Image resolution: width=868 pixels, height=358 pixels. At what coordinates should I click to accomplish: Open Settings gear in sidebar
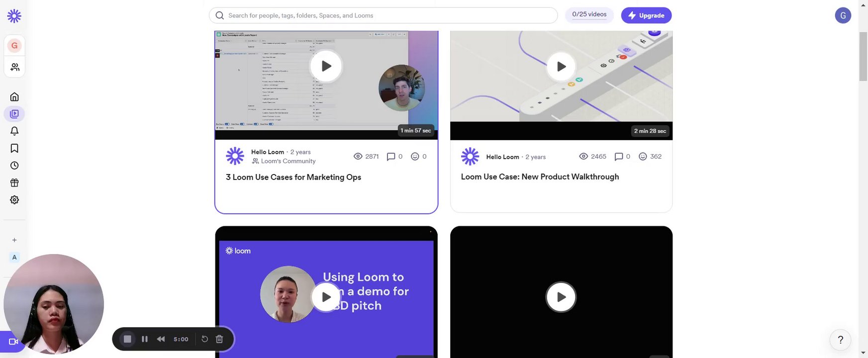tap(14, 200)
